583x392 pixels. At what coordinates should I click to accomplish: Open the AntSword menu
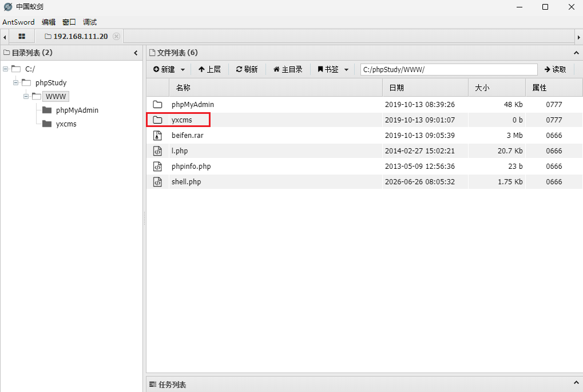pos(18,22)
